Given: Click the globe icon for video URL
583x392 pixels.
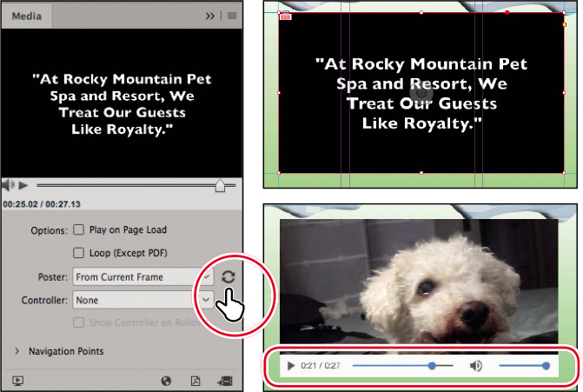Looking at the screenshot, I should [x=166, y=381].
